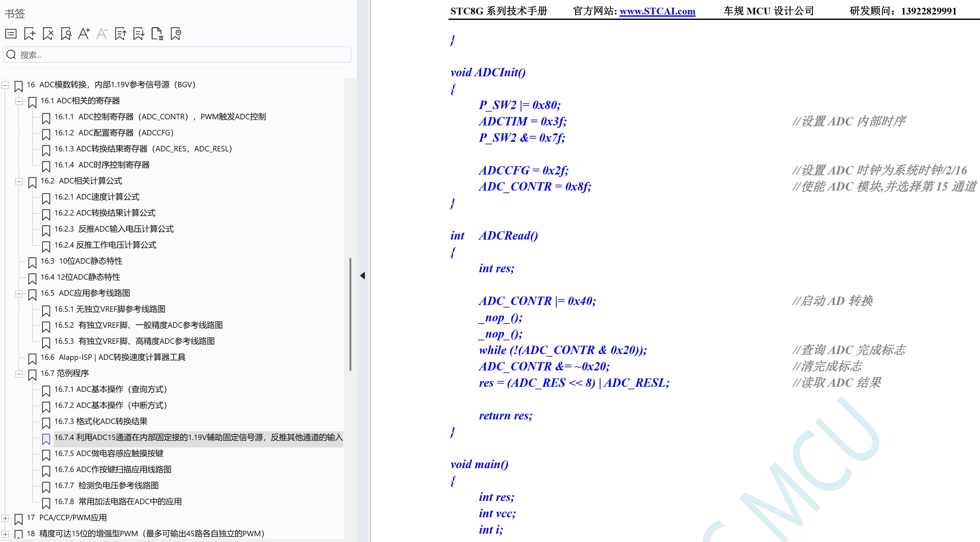Click the add bookmark icon
This screenshot has width=980, height=542.
pyautogui.click(x=29, y=34)
